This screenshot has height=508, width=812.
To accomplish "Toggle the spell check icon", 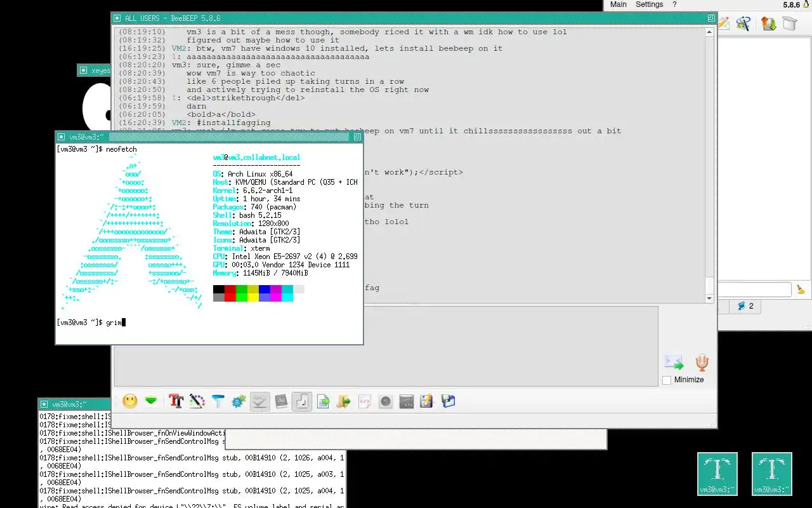I will (x=260, y=401).
